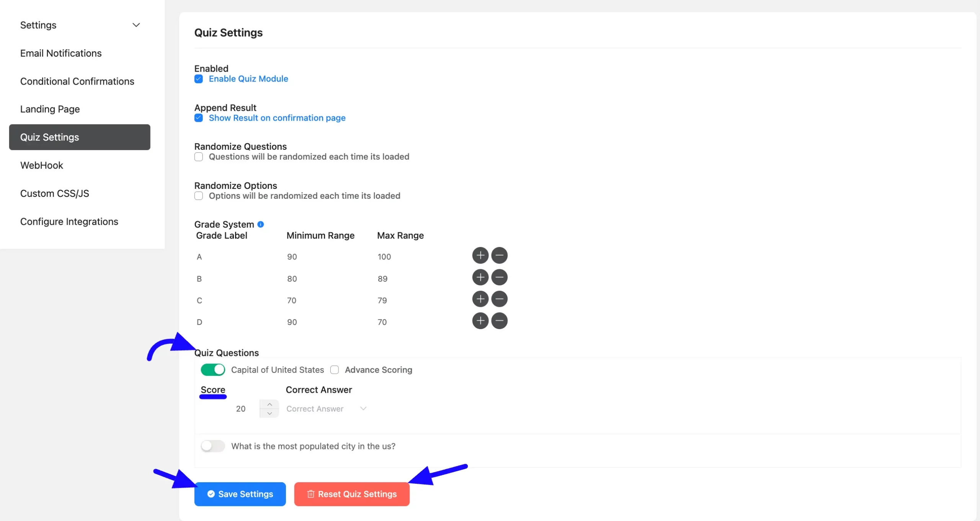Check the Advance Scoring box
Image resolution: width=980 pixels, height=521 pixels.
click(x=335, y=370)
